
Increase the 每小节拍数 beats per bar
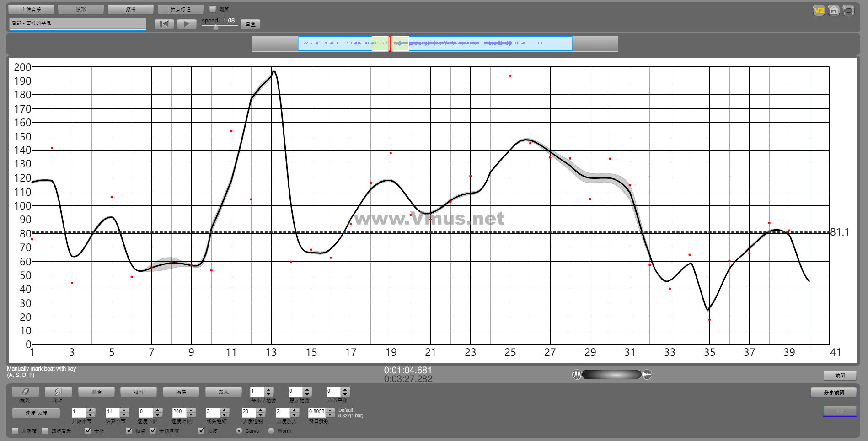point(269,390)
